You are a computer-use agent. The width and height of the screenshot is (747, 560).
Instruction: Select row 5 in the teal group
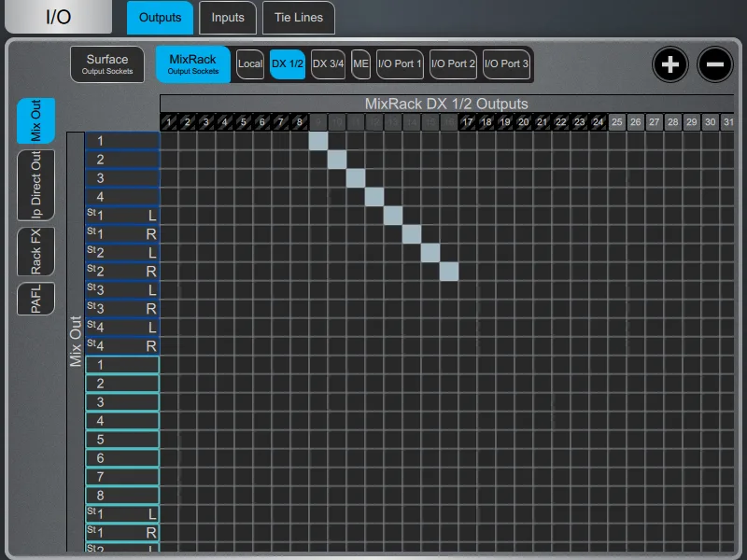(x=122, y=440)
